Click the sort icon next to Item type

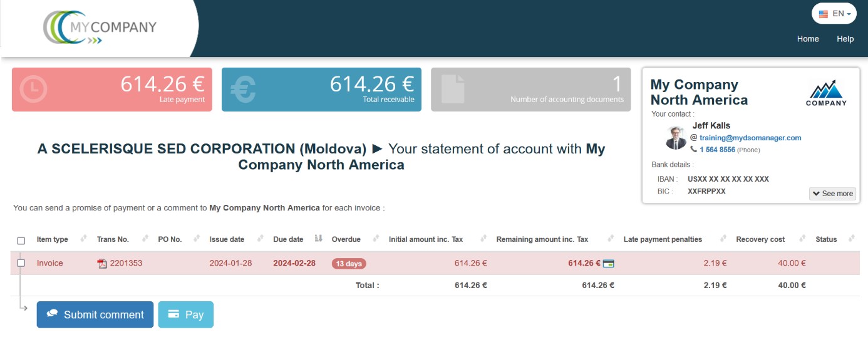(83, 239)
